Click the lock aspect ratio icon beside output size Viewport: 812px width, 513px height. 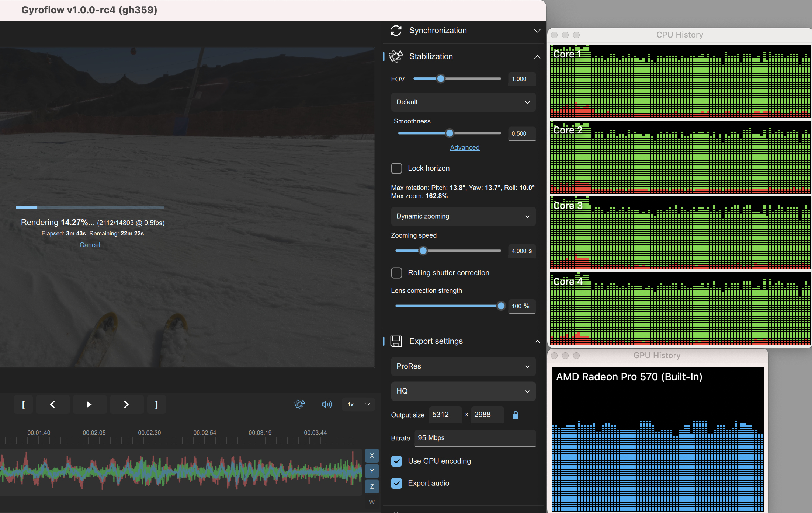[x=515, y=415]
